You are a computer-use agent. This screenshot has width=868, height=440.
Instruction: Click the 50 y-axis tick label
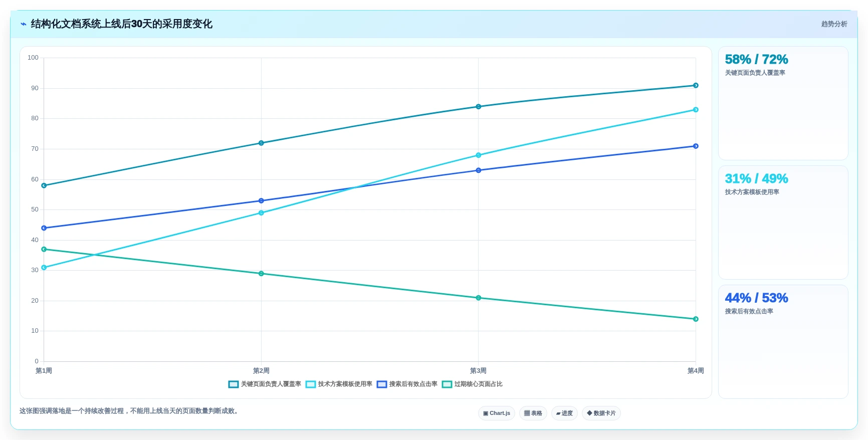tap(35, 209)
